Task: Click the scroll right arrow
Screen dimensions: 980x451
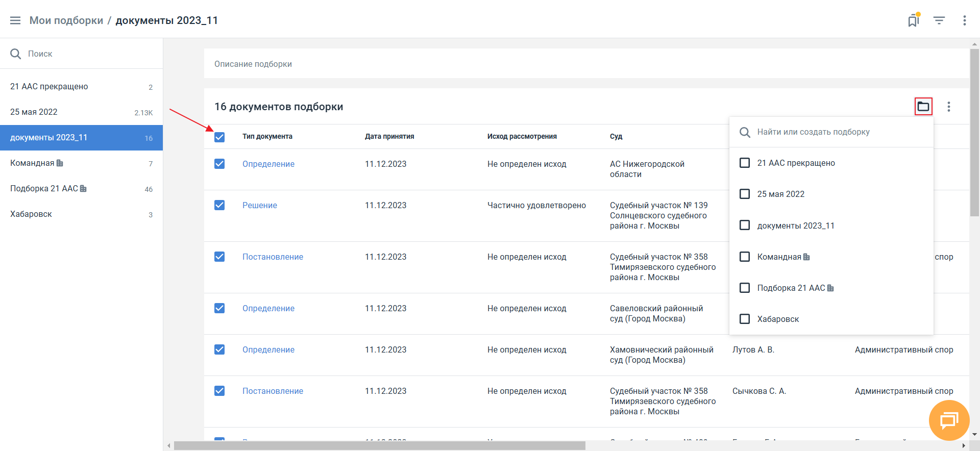Action: [964, 446]
